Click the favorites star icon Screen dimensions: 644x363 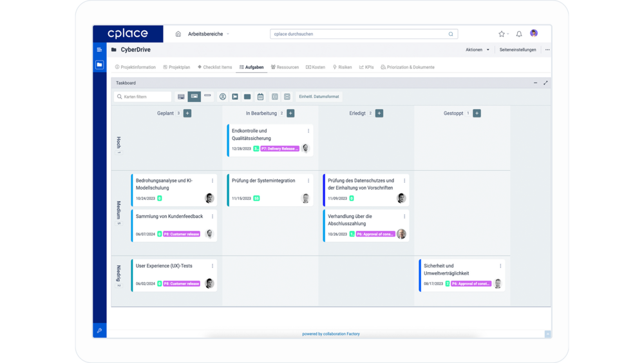click(502, 34)
